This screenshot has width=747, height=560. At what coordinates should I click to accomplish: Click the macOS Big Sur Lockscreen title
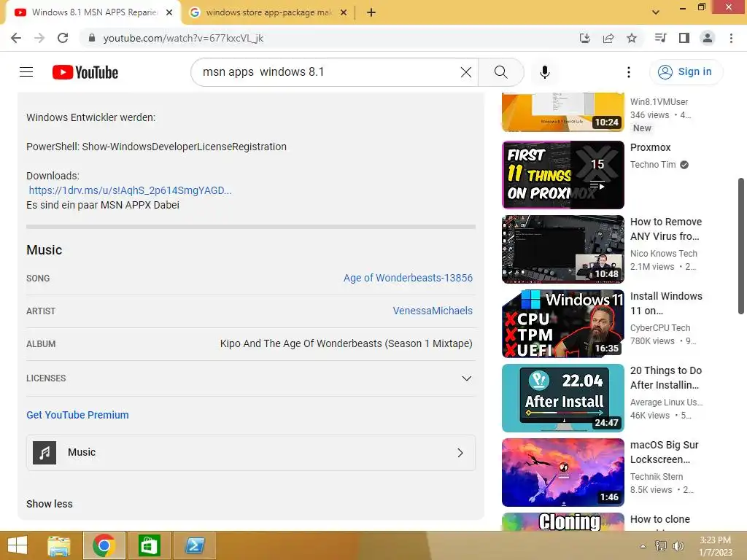click(664, 452)
